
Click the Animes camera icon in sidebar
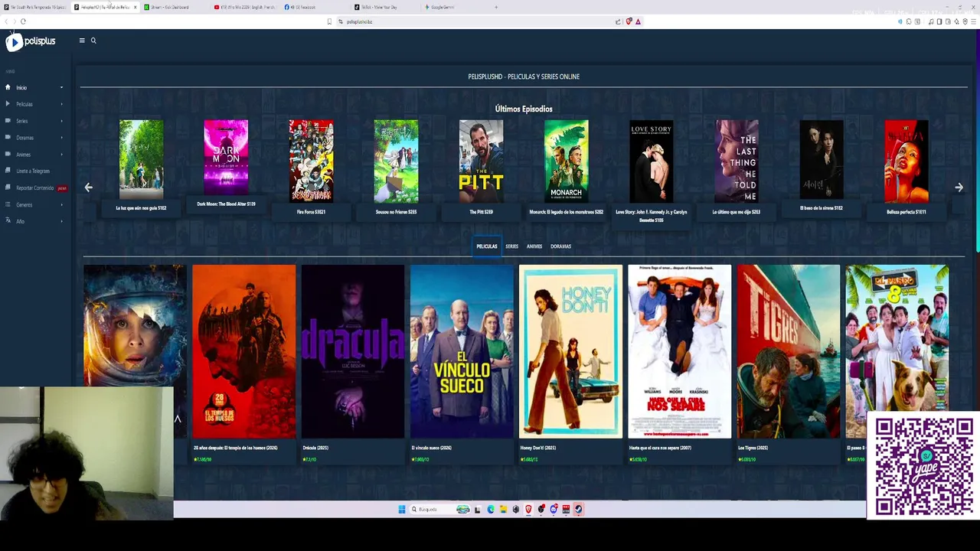(x=8, y=155)
